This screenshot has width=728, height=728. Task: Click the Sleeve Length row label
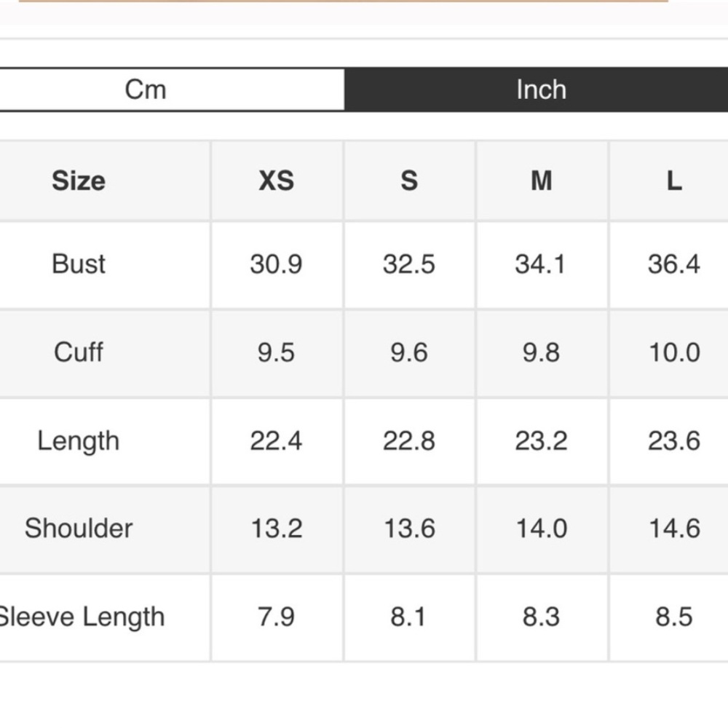[x=82, y=617]
